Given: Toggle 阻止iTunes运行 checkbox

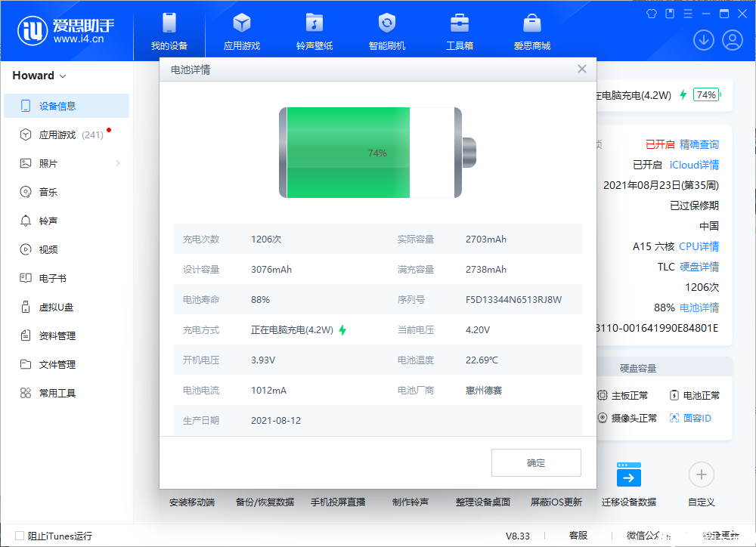Looking at the screenshot, I should [x=20, y=536].
